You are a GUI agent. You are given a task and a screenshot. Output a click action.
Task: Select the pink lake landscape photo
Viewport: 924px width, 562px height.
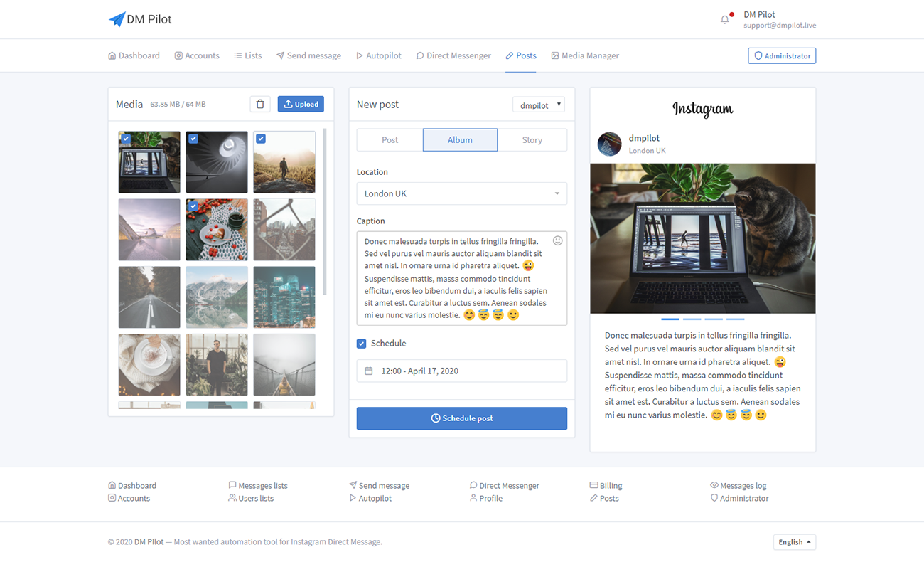149,230
